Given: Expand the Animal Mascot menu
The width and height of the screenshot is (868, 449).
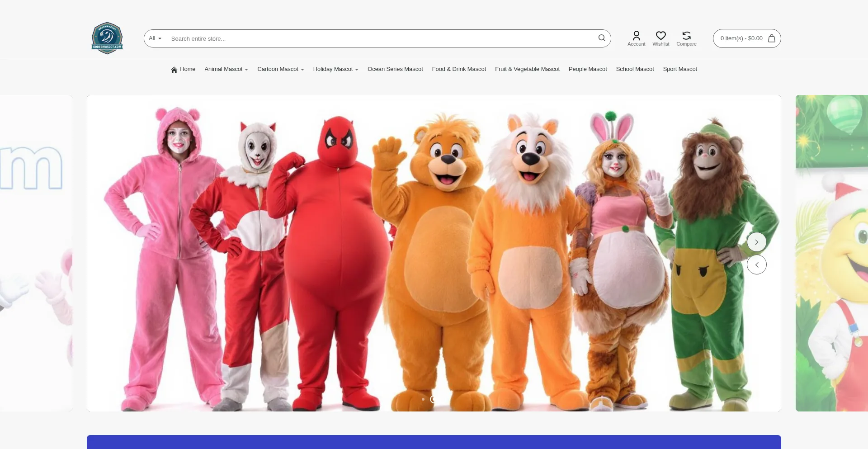Looking at the screenshot, I should click(226, 69).
